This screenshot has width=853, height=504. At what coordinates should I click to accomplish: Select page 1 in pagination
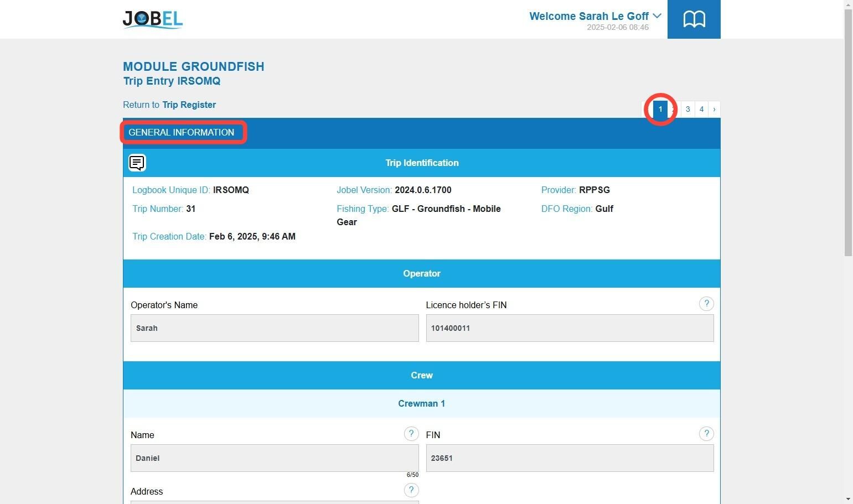(x=660, y=109)
